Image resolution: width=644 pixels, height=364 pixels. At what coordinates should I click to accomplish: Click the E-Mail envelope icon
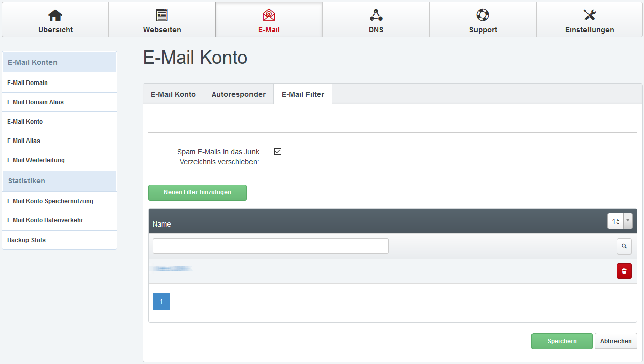click(269, 15)
